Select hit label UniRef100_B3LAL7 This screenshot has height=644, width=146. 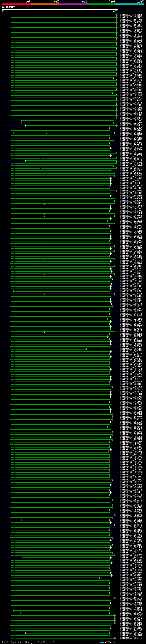[131, 128]
